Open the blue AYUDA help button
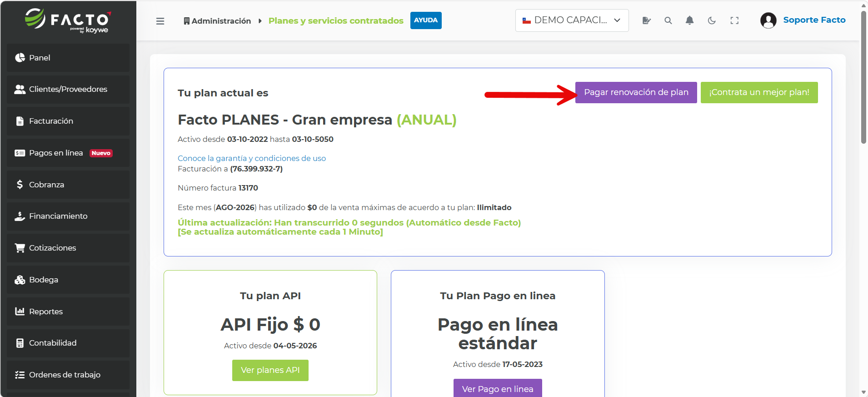Viewport: 868px width, 397px height. point(426,20)
